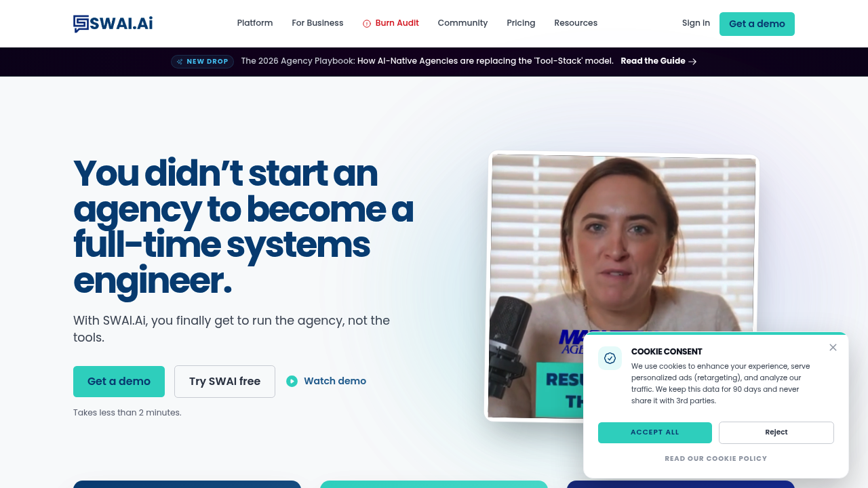Accept all cookies
Viewport: 868px width, 488px height.
pos(654,432)
